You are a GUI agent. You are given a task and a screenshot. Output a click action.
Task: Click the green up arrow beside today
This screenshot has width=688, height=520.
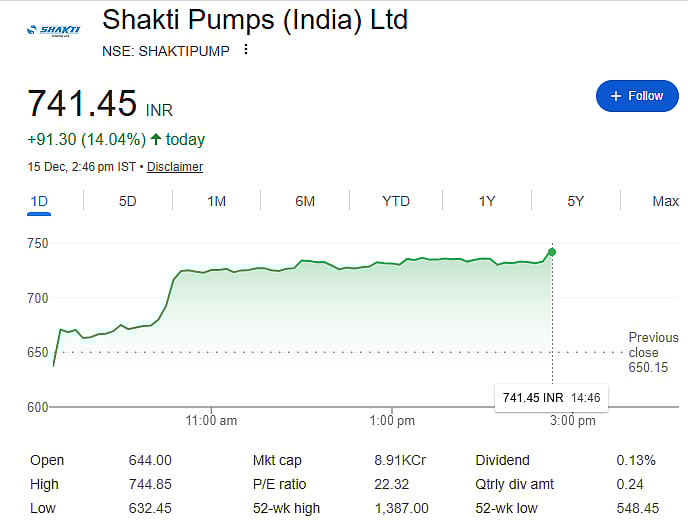[156, 140]
